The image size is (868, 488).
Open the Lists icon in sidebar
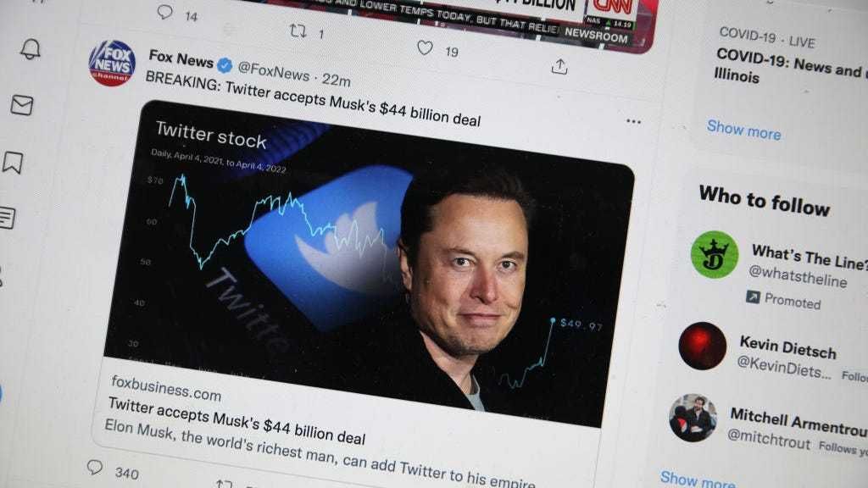click(8, 218)
